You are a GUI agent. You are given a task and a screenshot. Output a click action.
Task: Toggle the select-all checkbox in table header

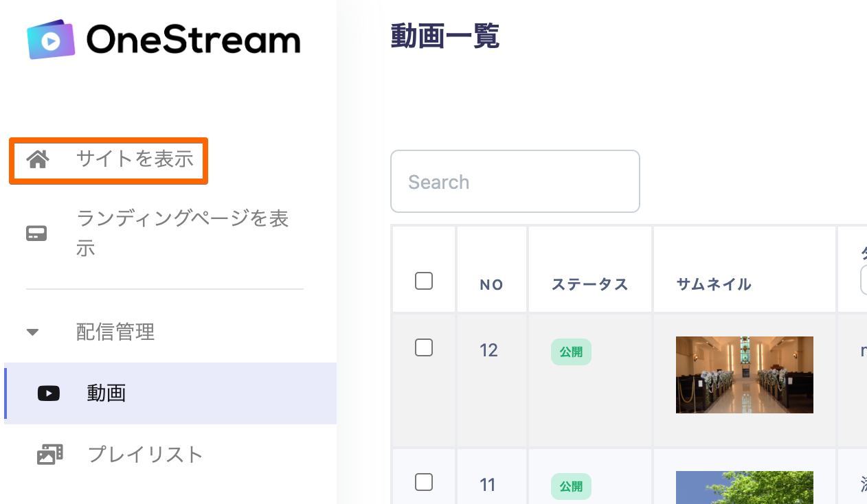[424, 281]
